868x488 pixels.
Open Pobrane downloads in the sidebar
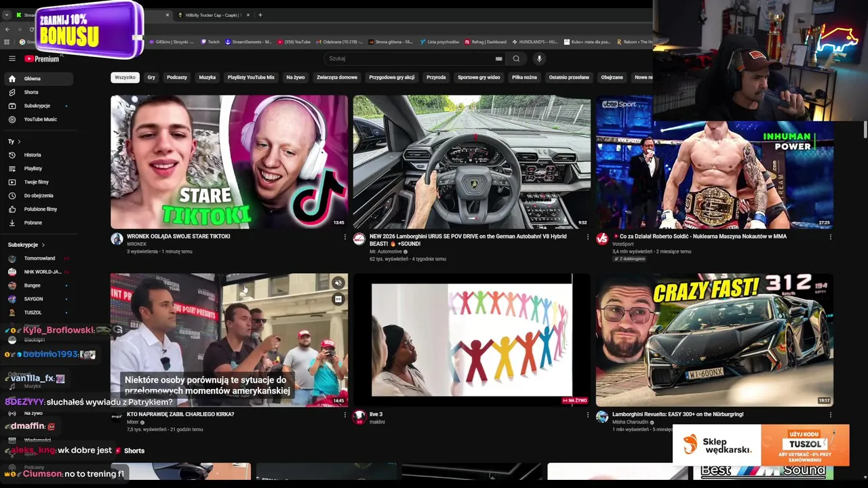(38, 222)
